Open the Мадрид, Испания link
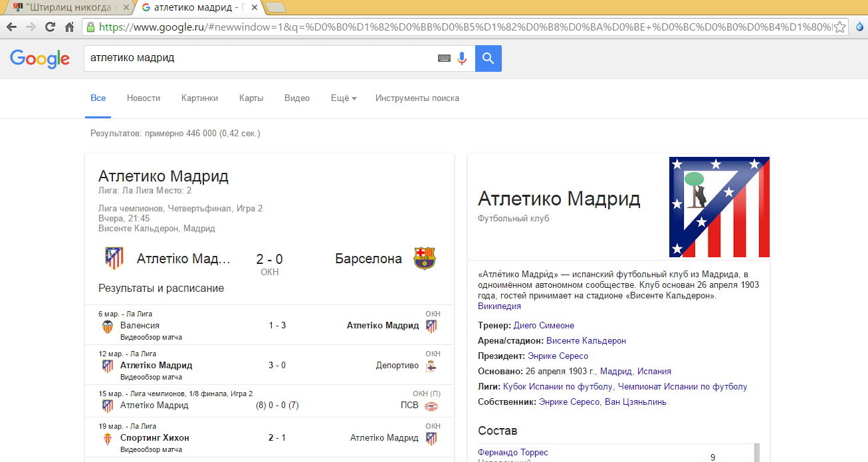Viewport: 868px width, 462px height. click(x=635, y=372)
